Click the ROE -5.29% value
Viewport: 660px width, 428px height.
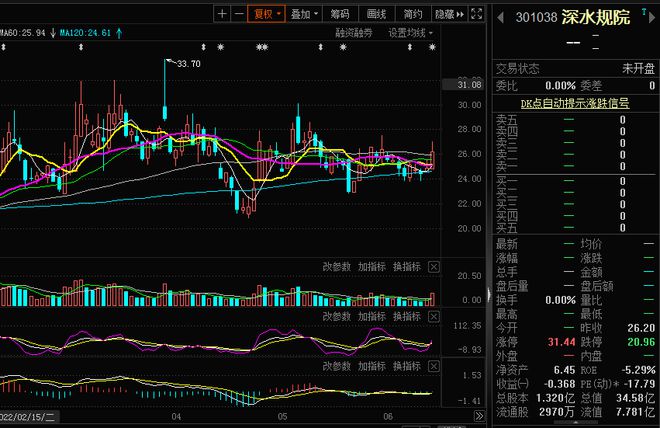click(x=639, y=370)
